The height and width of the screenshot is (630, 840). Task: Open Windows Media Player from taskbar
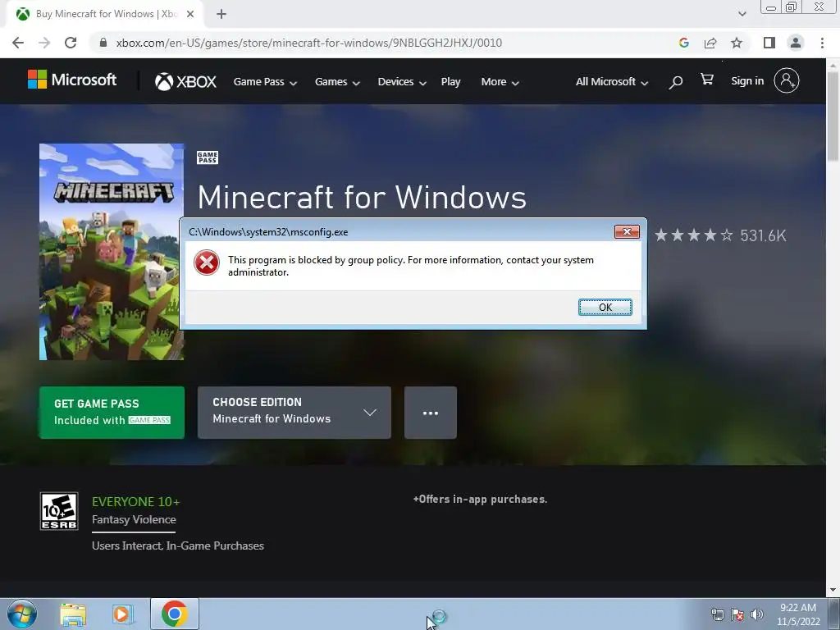click(x=123, y=614)
